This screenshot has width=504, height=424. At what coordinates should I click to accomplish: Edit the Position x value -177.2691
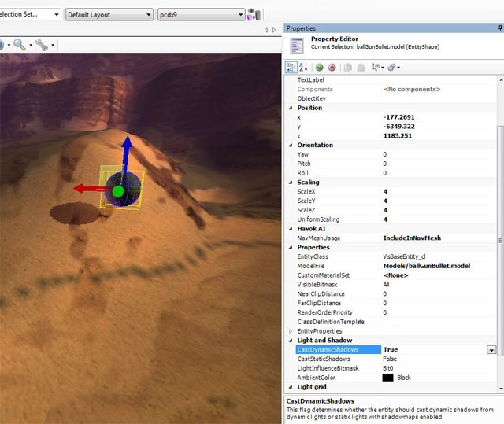click(399, 117)
